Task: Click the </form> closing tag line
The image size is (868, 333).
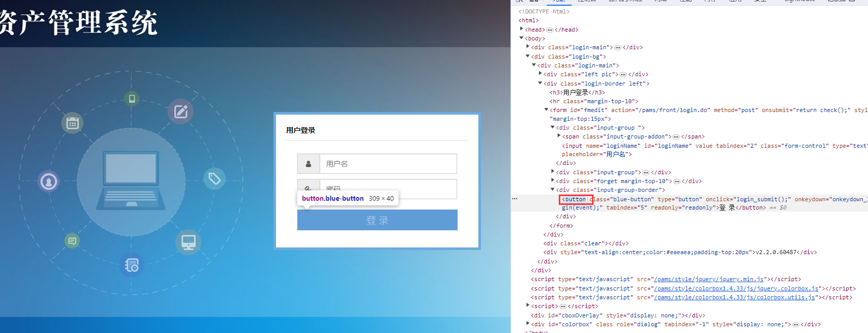Action: (561, 226)
